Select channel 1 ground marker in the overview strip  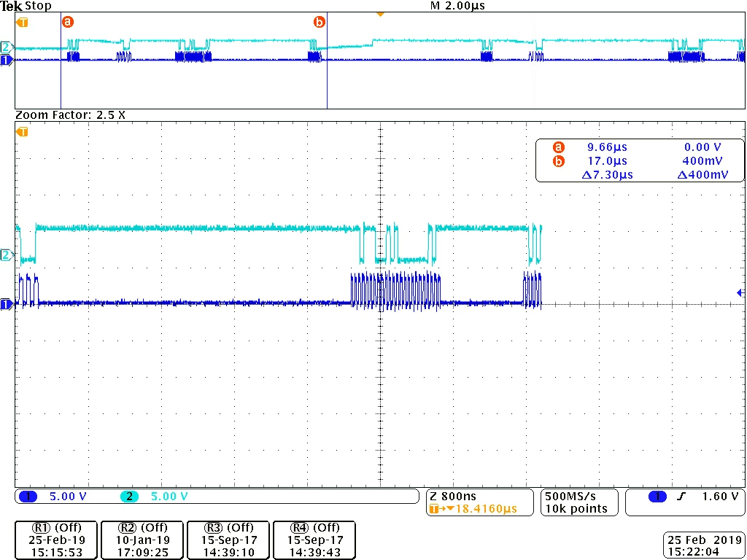[x=7, y=60]
